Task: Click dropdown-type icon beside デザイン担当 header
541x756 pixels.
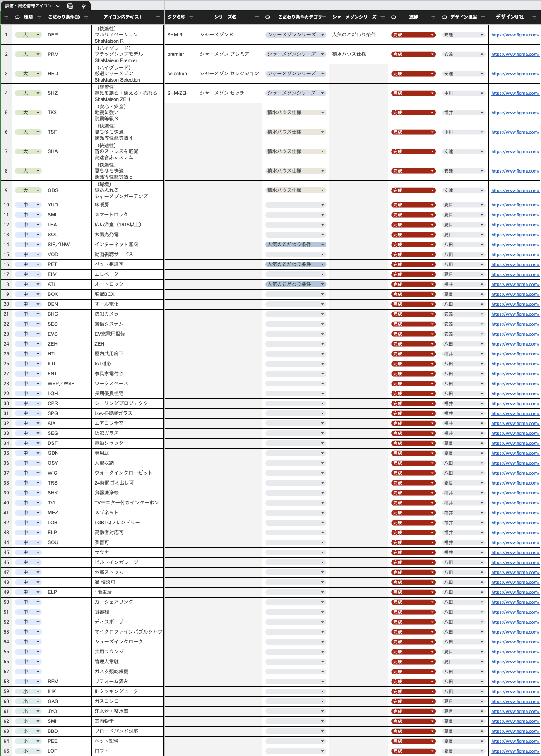Action: tap(445, 17)
